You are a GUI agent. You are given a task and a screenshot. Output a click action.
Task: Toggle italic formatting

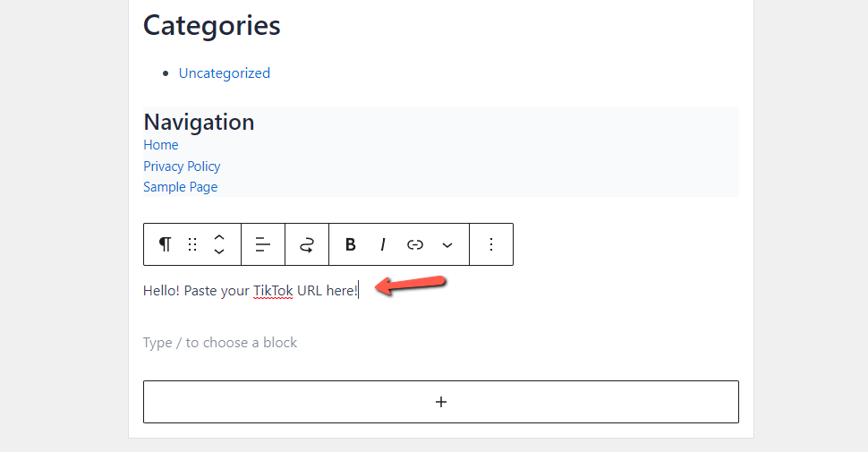pos(383,244)
